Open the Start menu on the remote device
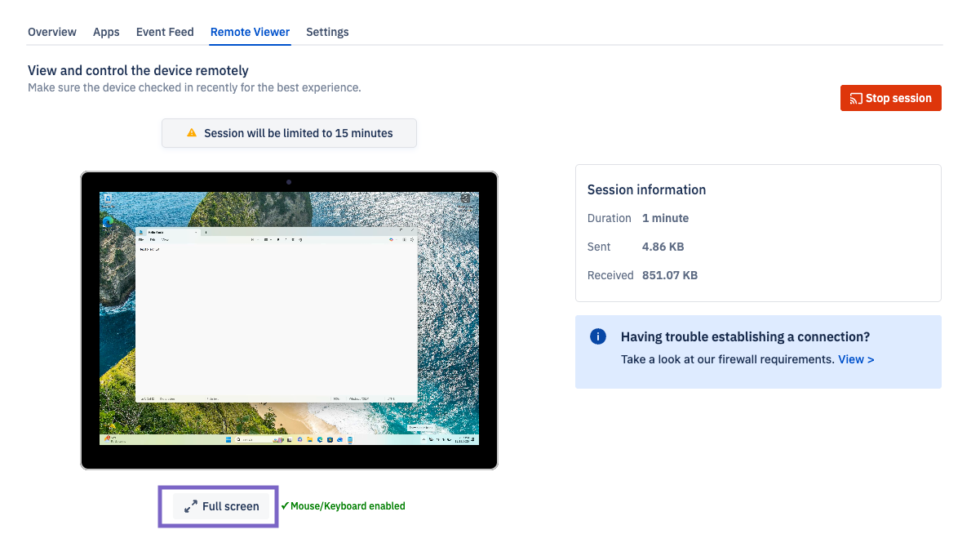Screen dimensions: 980x534 point(228,439)
